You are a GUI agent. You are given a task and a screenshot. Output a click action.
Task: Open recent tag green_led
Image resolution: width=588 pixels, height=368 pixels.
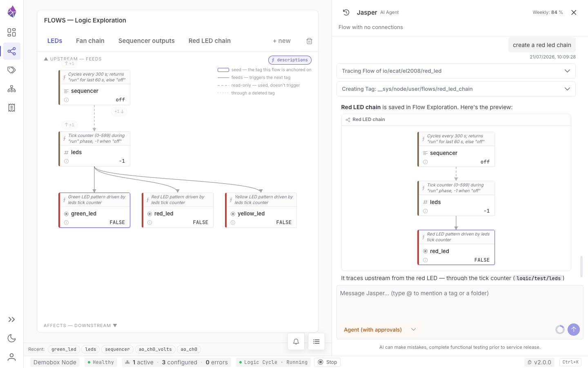tap(64, 349)
